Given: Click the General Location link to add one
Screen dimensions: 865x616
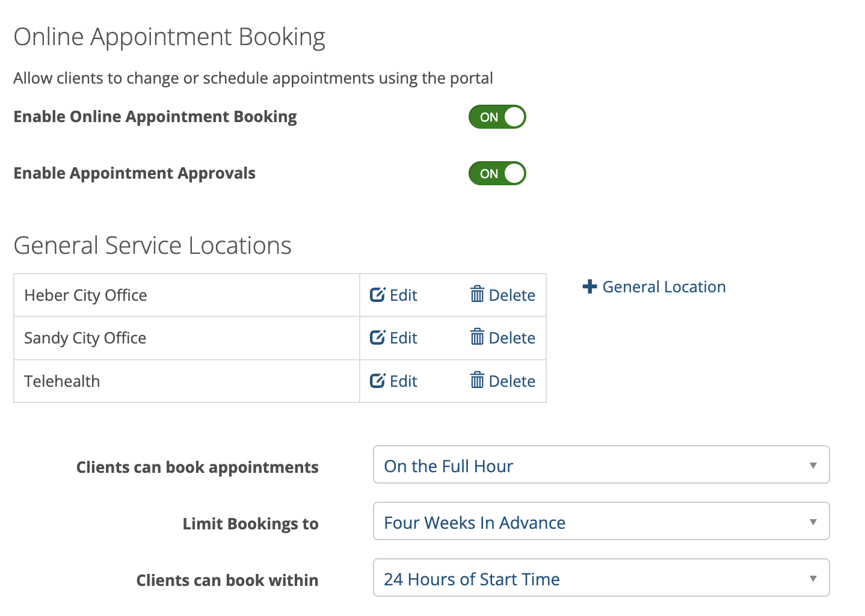Looking at the screenshot, I should click(663, 286).
